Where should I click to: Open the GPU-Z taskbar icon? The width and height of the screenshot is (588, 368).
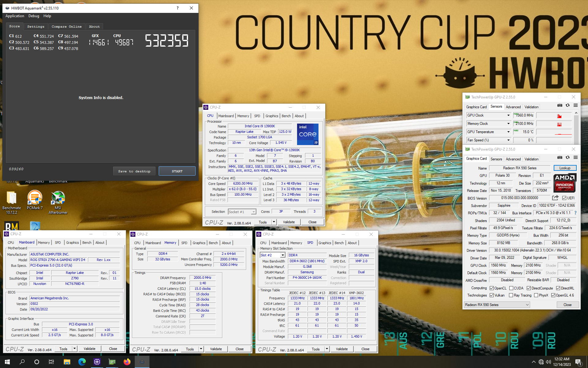point(112,362)
